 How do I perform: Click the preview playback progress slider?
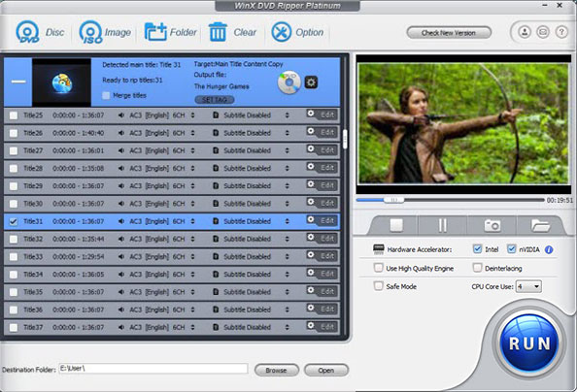click(450, 200)
